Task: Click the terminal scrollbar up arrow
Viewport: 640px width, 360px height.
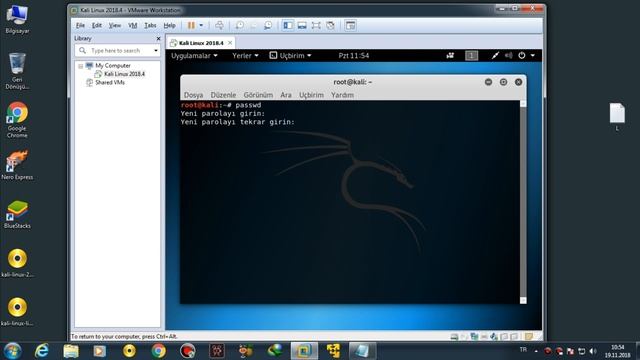Action: click(523, 104)
